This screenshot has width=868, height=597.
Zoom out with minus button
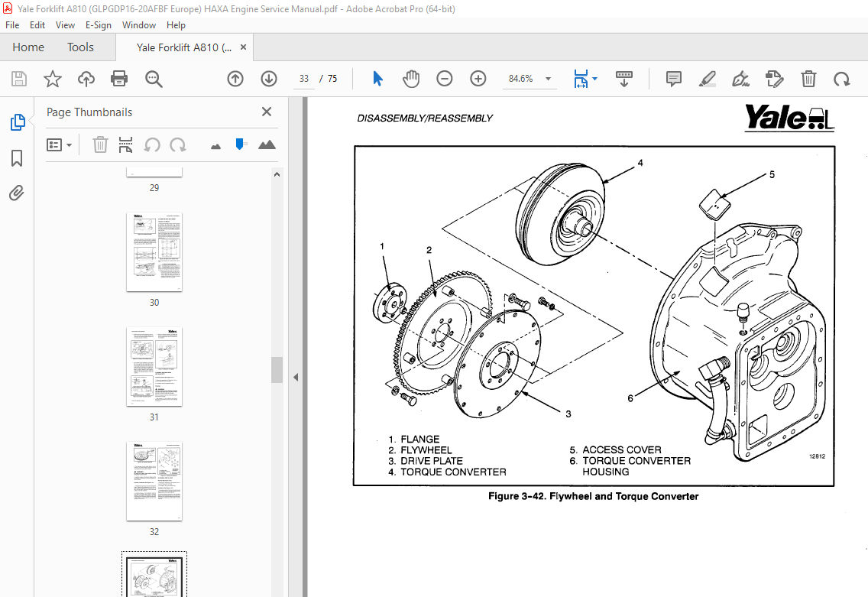click(x=445, y=79)
